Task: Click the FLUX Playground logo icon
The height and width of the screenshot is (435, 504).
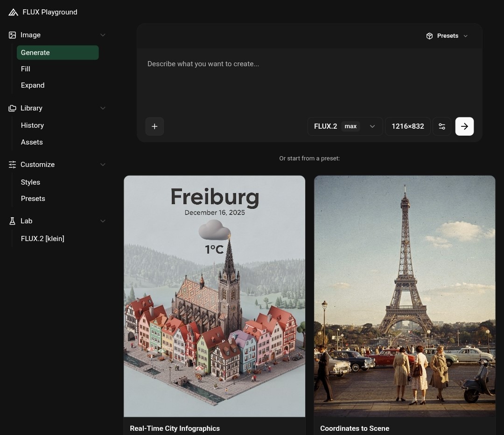Action: pos(13,12)
